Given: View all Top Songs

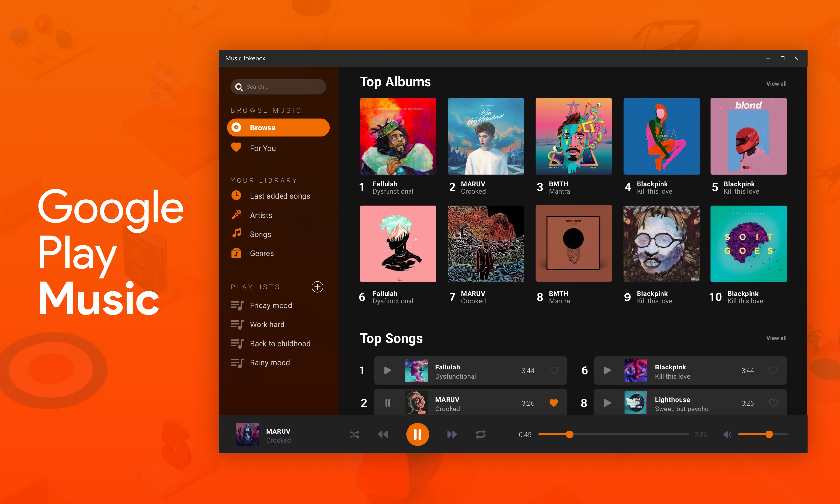Looking at the screenshot, I should click(x=776, y=338).
